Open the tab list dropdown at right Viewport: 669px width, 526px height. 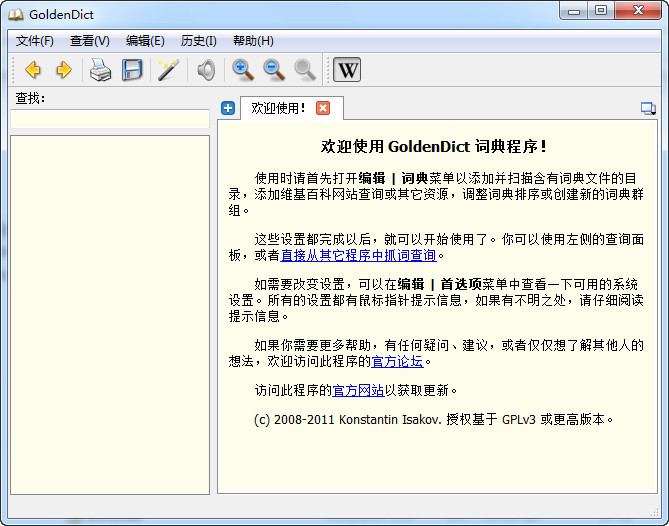648,108
